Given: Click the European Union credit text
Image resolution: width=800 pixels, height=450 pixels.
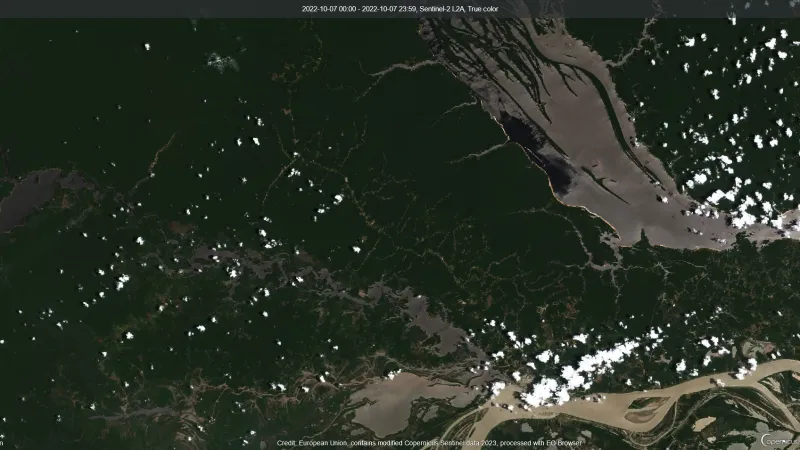Looking at the screenshot, I should pyautogui.click(x=330, y=443).
